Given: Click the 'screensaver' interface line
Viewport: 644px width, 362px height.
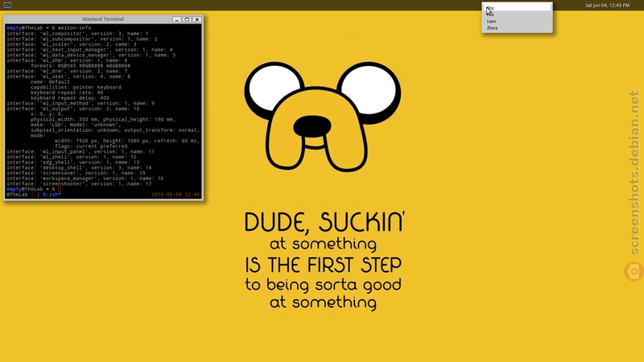Looking at the screenshot, I should click(76, 173).
